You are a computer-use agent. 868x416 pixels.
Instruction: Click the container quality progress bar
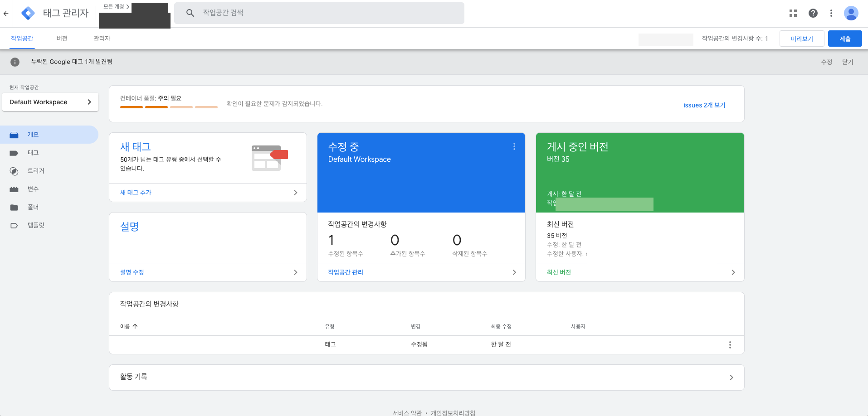coord(169,107)
